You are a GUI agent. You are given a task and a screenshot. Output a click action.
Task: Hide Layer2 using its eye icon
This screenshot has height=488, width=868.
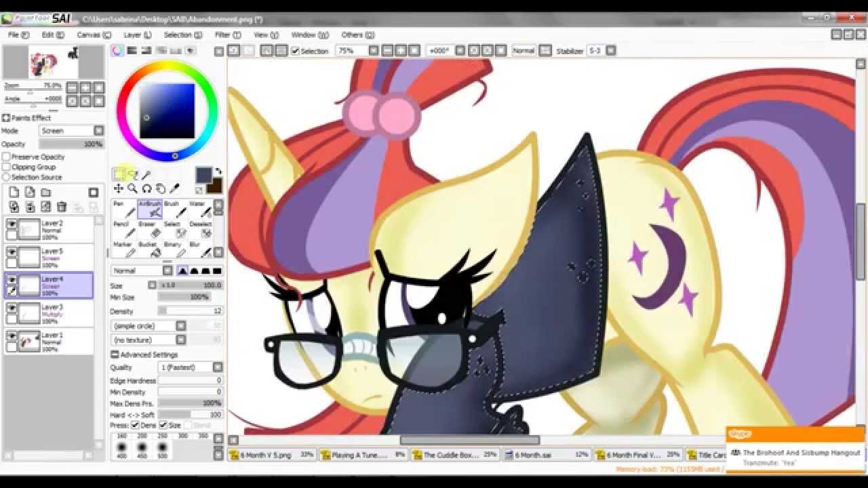pyautogui.click(x=12, y=224)
